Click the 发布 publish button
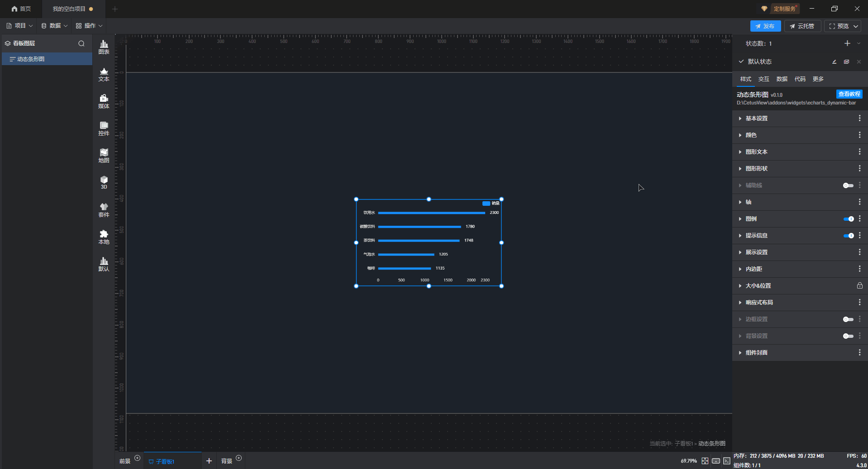The height and width of the screenshot is (469, 868). (x=765, y=26)
